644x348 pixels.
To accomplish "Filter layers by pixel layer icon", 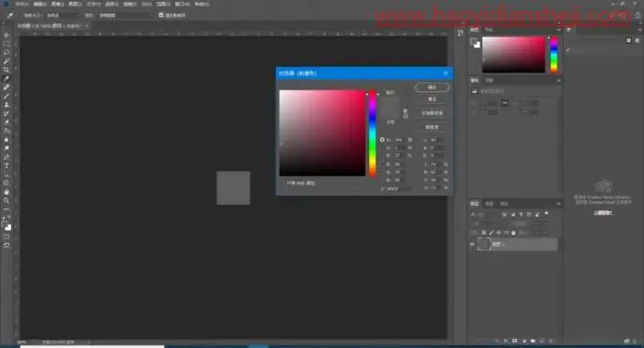I will click(505, 215).
